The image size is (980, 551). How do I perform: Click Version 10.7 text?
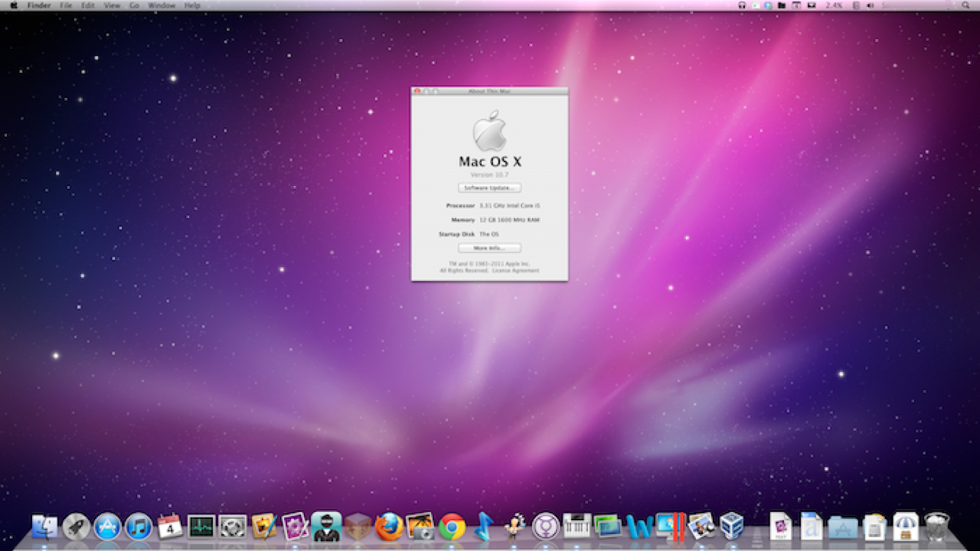coord(490,174)
